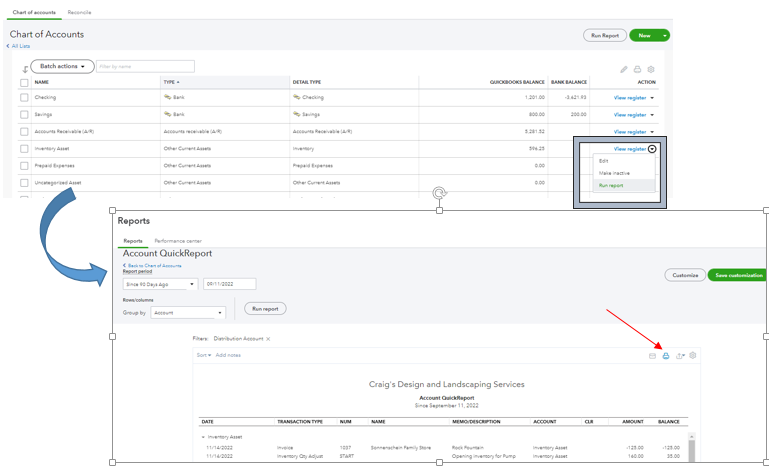Open the gear settings above the ACTION column
This screenshot has width=769, height=466.
point(651,69)
